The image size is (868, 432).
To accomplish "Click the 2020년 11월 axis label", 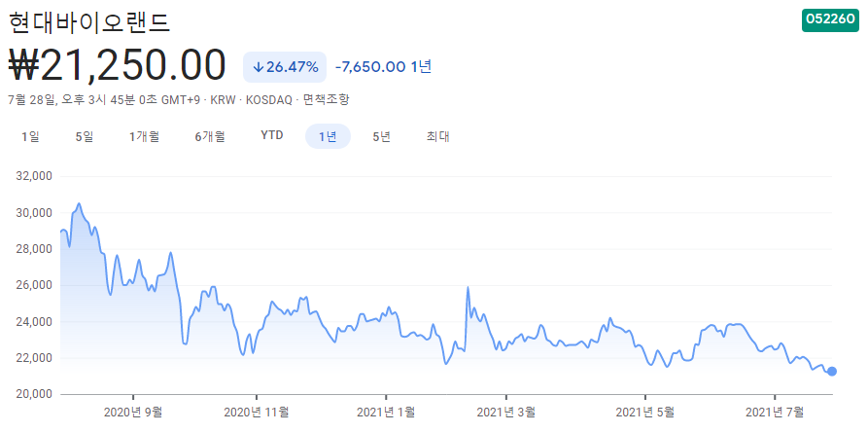I will pyautogui.click(x=257, y=412).
